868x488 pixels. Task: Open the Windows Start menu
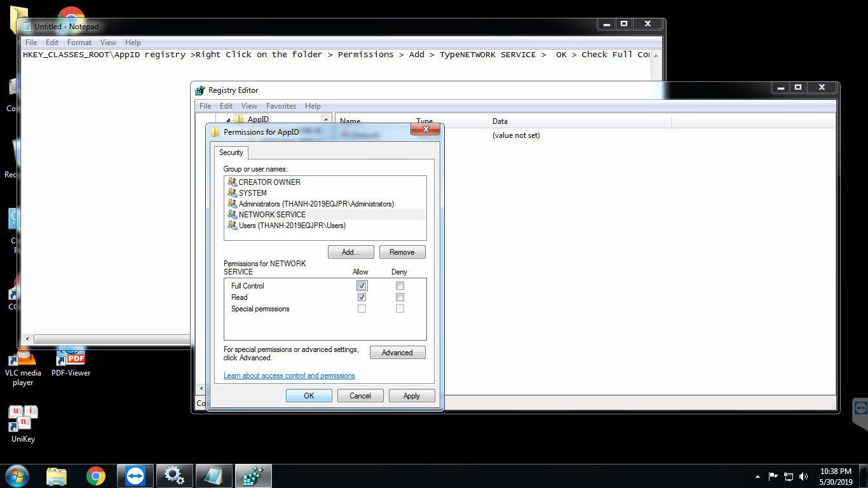point(17,476)
